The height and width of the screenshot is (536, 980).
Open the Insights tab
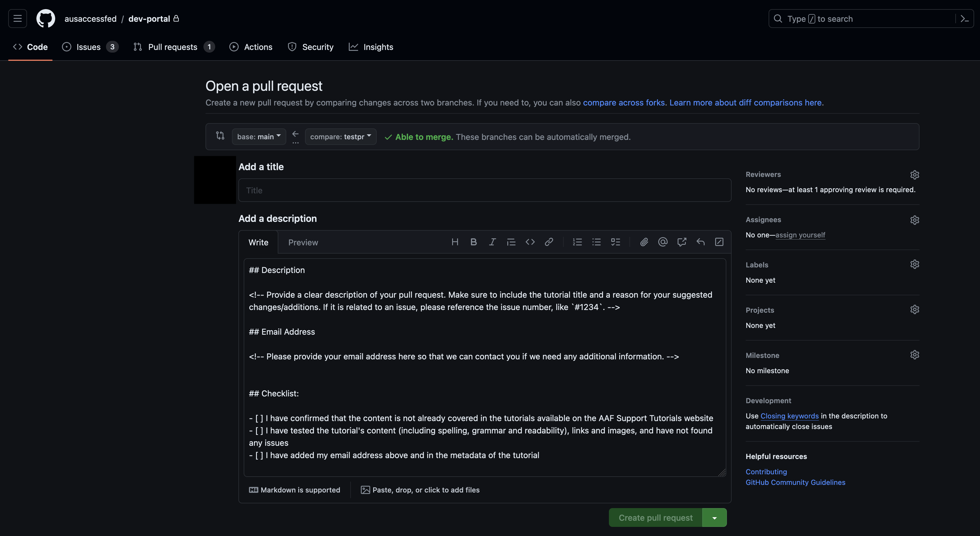coord(371,47)
